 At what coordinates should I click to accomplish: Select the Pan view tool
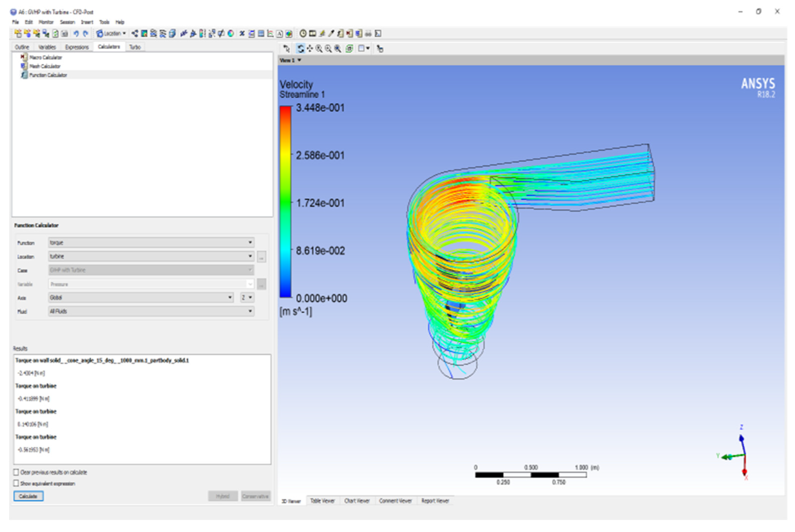pyautogui.click(x=309, y=49)
